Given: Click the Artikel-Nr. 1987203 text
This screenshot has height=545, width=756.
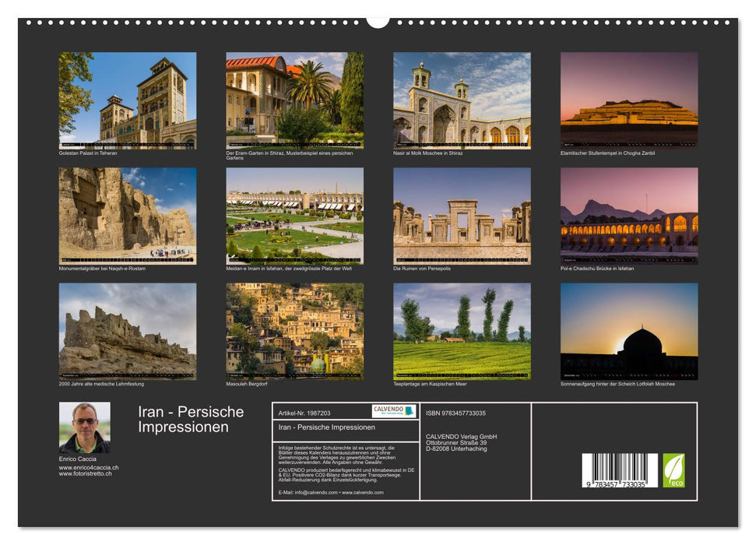Looking at the screenshot, I should 303,411.
